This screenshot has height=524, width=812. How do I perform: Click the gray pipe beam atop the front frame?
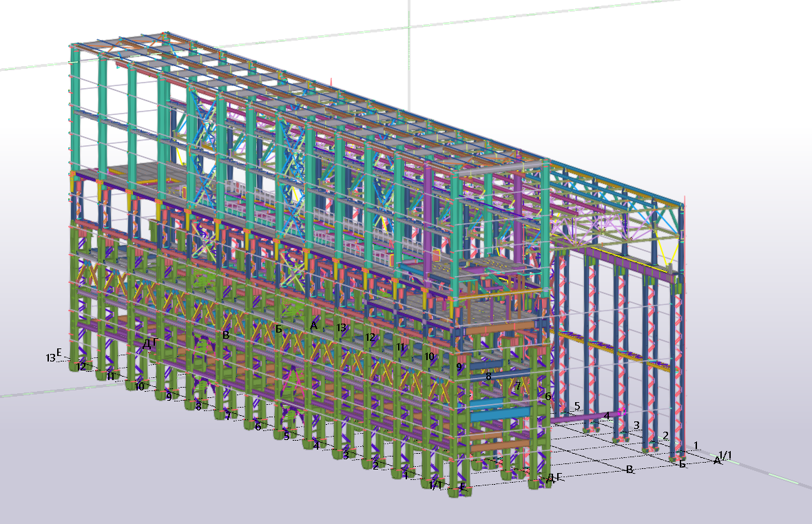point(500,169)
